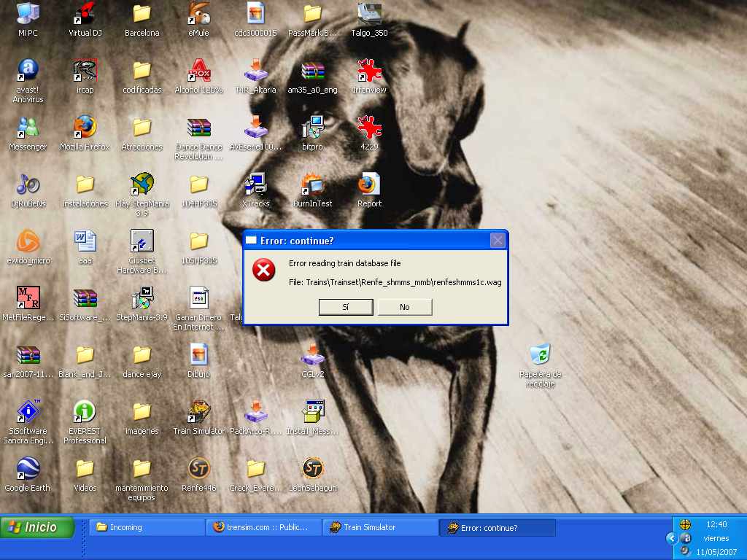Expand hidden system tray icons arrow
The image size is (747, 560).
(x=671, y=538)
